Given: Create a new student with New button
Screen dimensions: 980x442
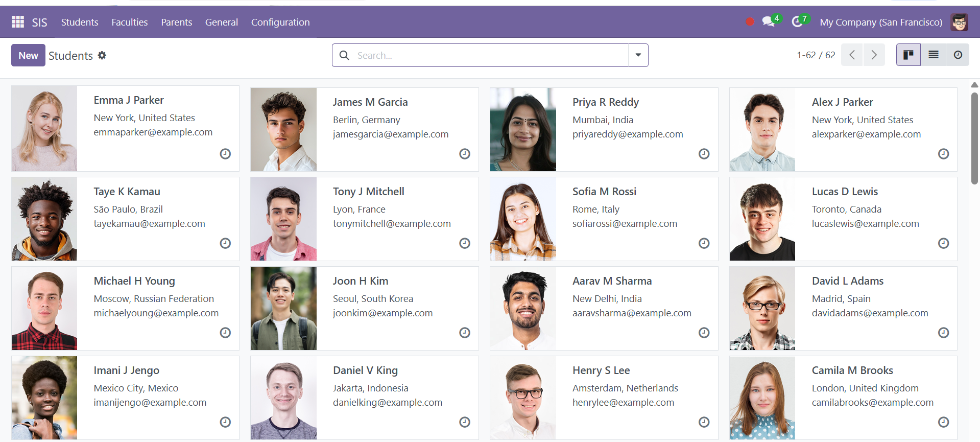Looking at the screenshot, I should click(28, 55).
